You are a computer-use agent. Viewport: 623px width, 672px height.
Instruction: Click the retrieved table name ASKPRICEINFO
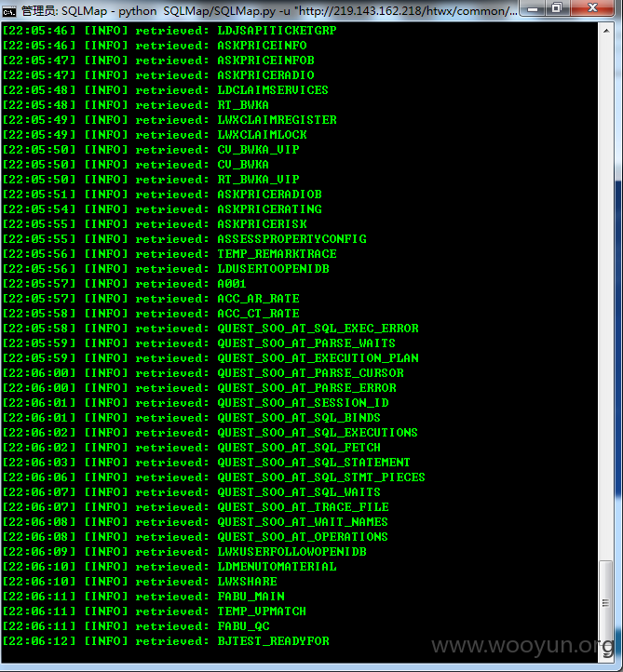(262, 46)
